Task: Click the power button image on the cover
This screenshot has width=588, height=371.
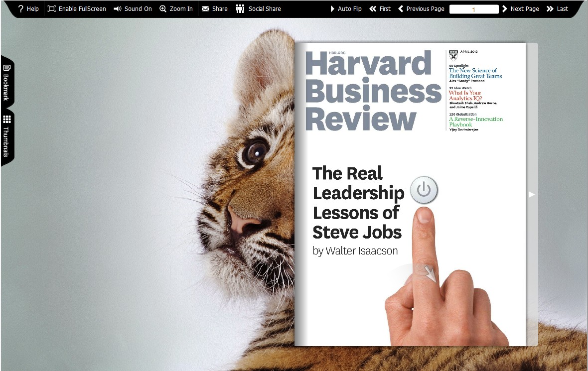Action: click(424, 190)
